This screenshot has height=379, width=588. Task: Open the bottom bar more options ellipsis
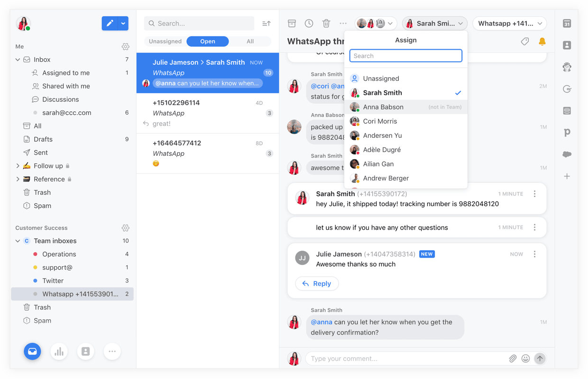tap(112, 352)
